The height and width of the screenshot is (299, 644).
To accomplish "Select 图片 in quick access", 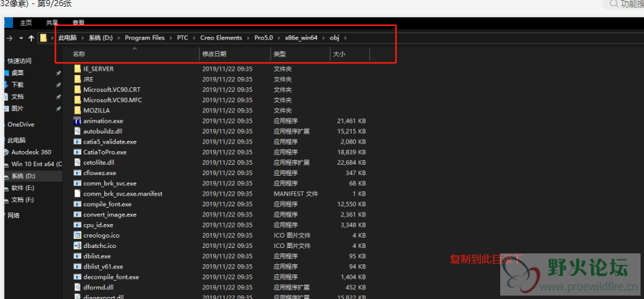I will point(17,108).
